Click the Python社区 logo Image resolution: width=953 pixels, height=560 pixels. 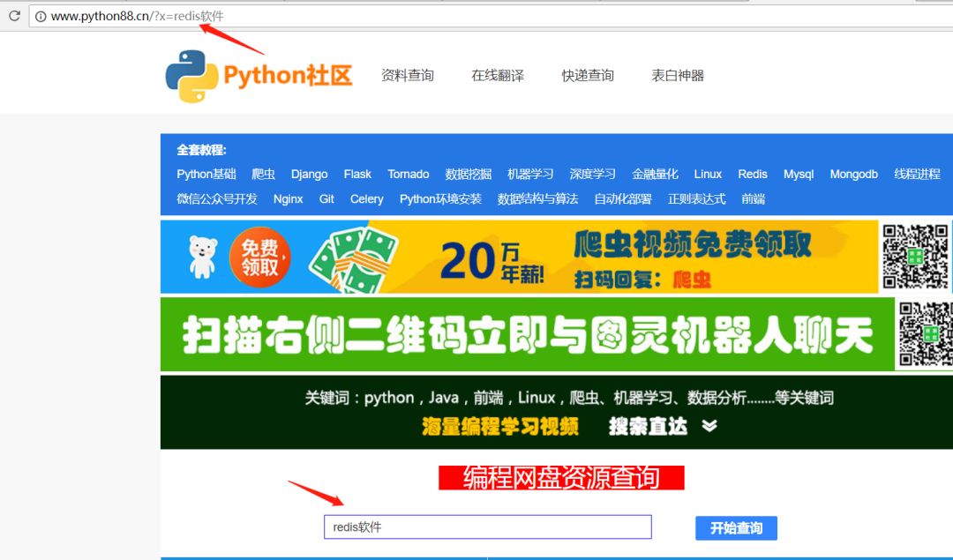(x=259, y=76)
